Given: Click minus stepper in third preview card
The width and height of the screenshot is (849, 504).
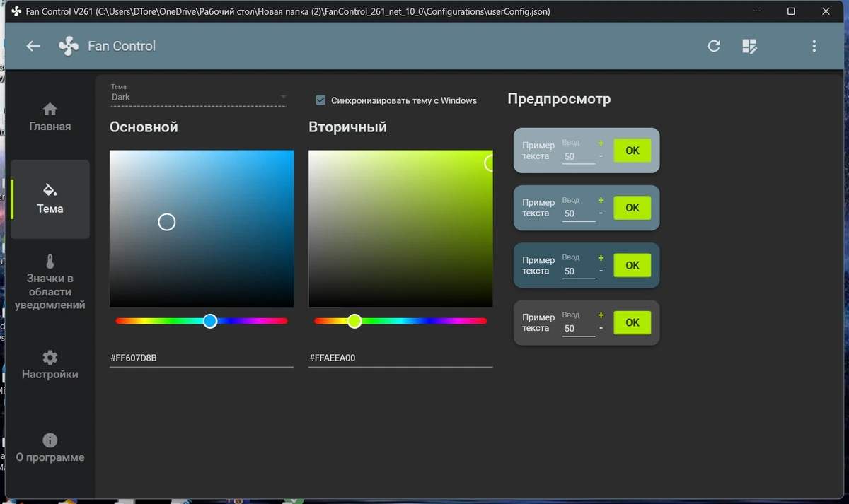Looking at the screenshot, I should coord(601,271).
